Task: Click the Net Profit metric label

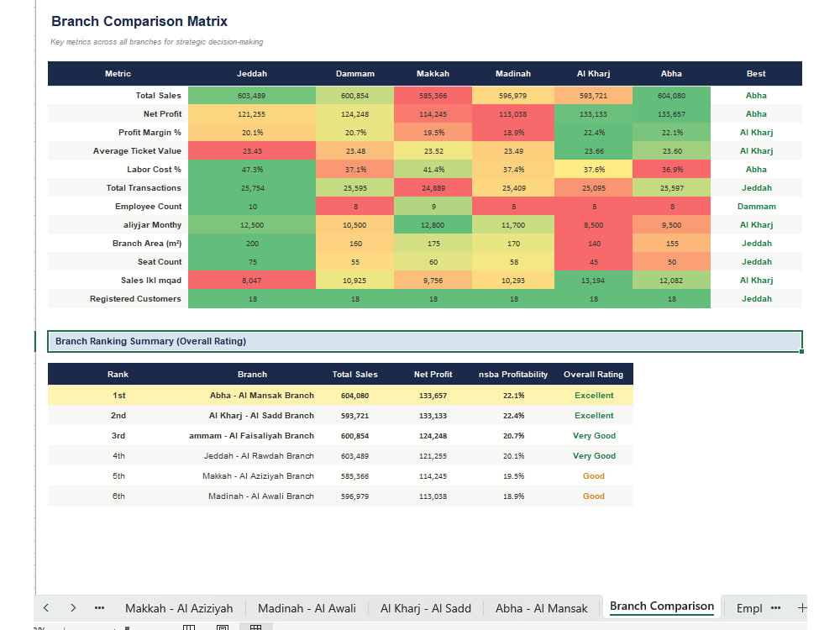Action: pos(162,114)
